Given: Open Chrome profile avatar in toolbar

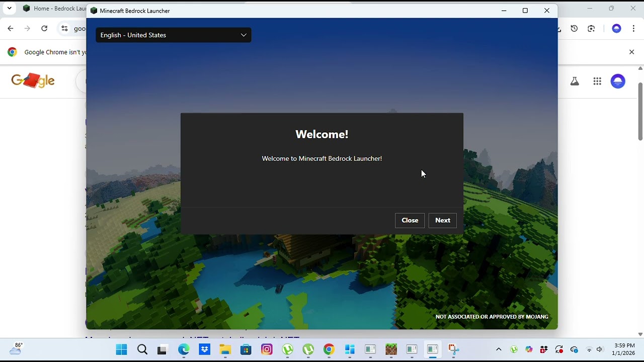Looking at the screenshot, I should click(616, 29).
